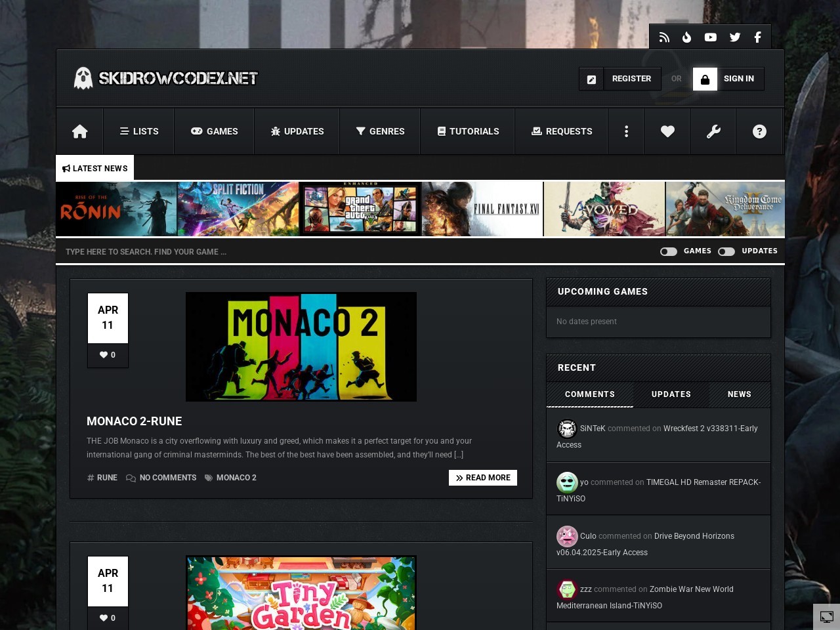Click the Skidrowcodex ghost logo

[83, 78]
